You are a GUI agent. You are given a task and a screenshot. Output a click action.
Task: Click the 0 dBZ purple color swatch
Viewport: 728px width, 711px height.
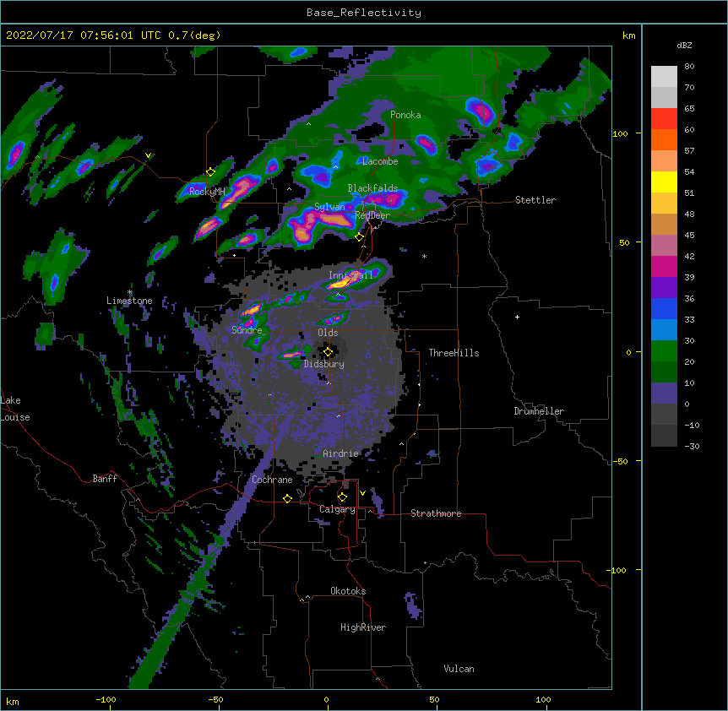pyautogui.click(x=664, y=393)
